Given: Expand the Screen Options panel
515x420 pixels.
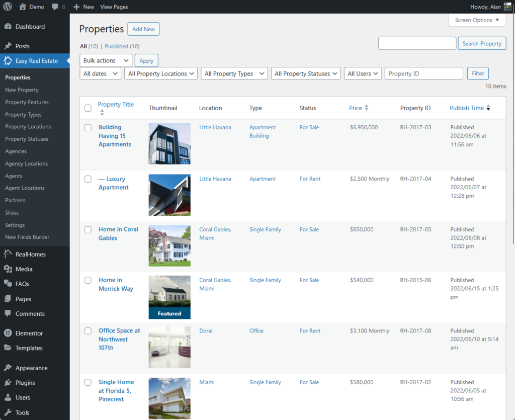Looking at the screenshot, I should click(x=476, y=20).
